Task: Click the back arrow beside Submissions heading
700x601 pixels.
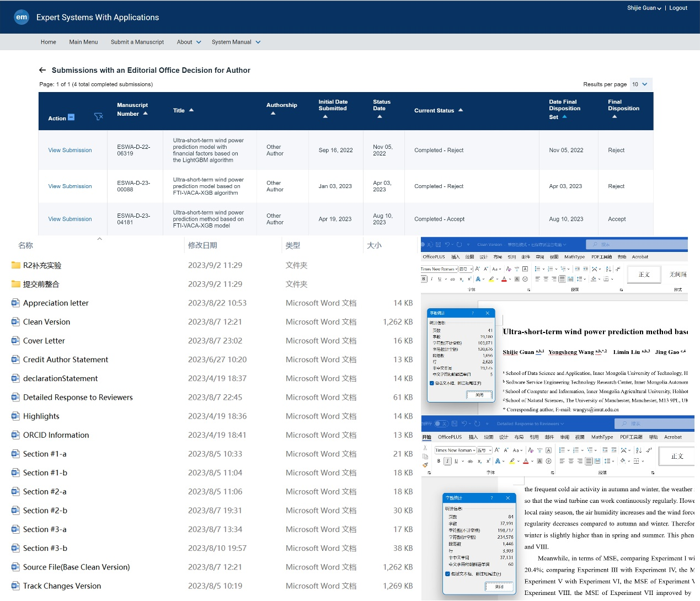Action: pos(42,70)
